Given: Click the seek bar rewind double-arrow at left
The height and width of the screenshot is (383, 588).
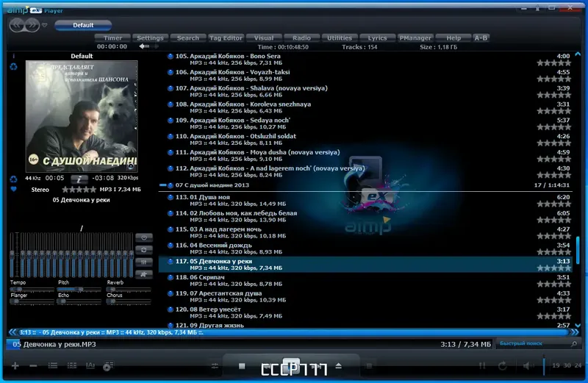Looking at the screenshot, I should (x=12, y=332).
